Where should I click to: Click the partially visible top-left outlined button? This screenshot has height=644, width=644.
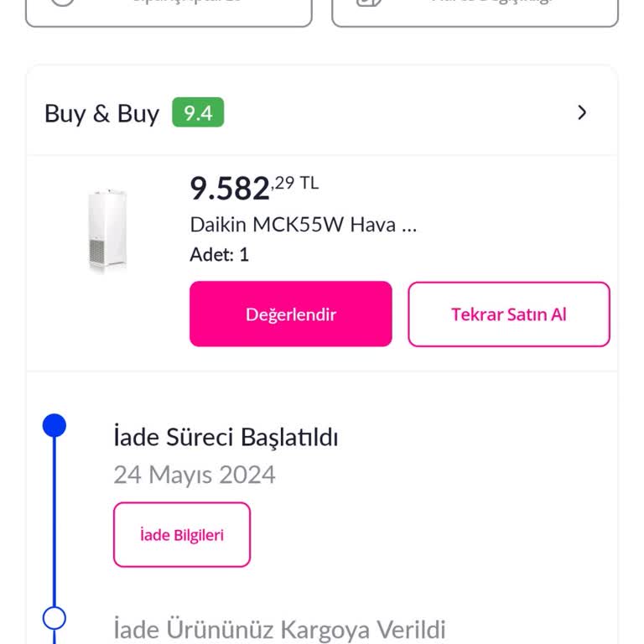point(169,10)
